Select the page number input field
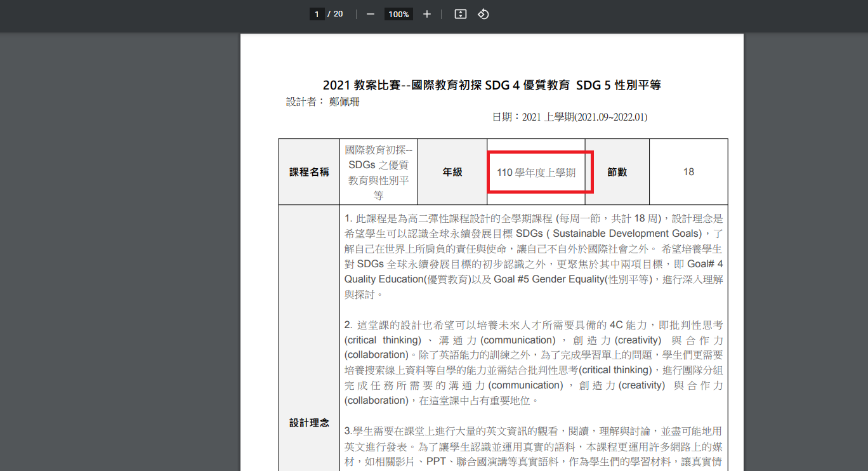Screen dimensions: 868x471 (x=317, y=14)
